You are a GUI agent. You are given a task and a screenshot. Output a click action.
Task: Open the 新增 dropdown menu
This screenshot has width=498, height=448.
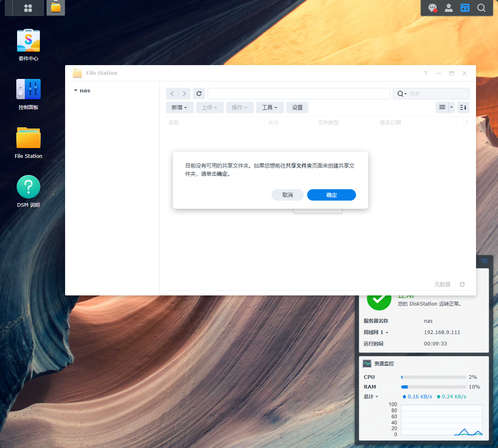[x=179, y=107]
